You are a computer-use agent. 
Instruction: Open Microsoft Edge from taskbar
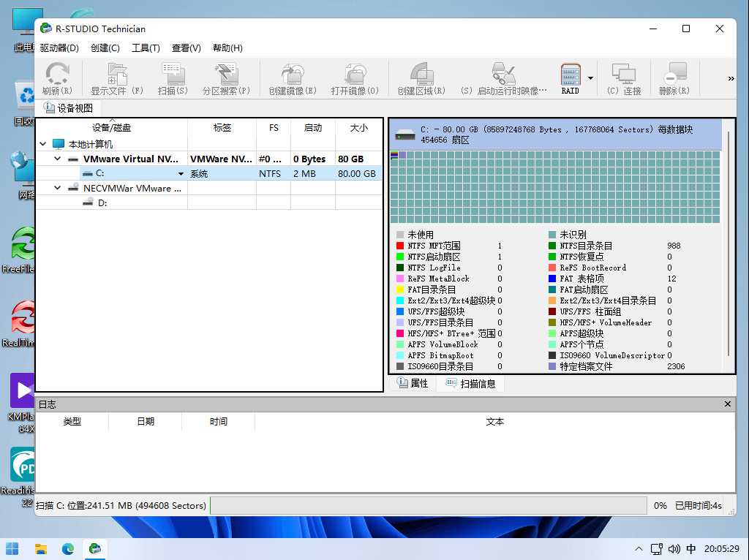coord(68,549)
